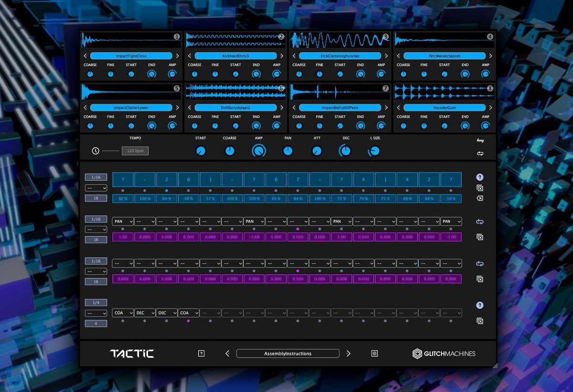Screen dimensions: 573x392
Task: Click the AMP knob of the VocoderGum slot
Action: pyautogui.click(x=486, y=126)
